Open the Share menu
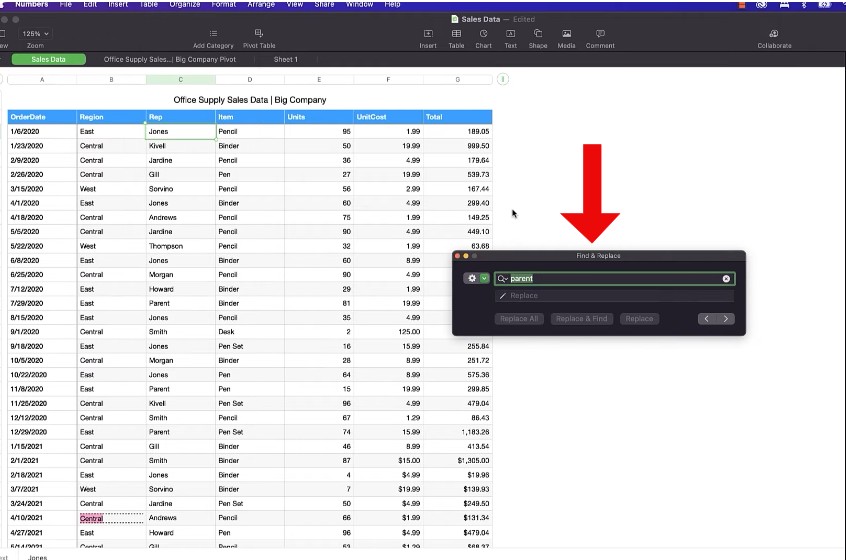 click(x=324, y=4)
